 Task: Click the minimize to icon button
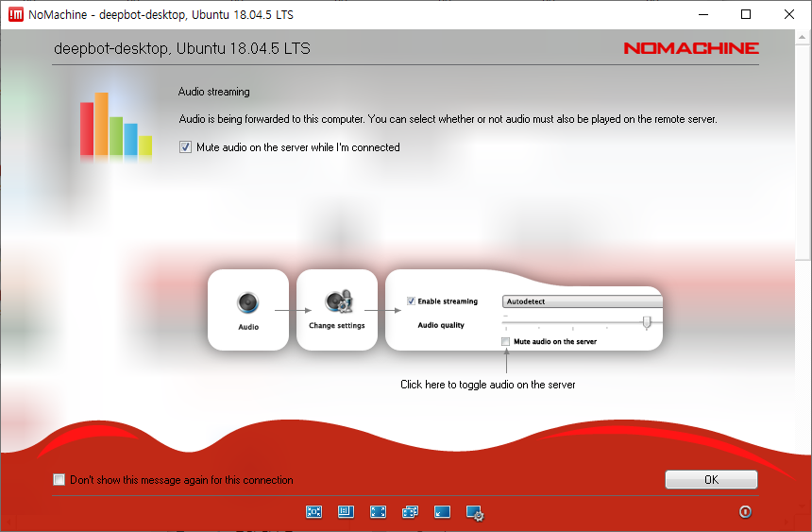coord(442,512)
